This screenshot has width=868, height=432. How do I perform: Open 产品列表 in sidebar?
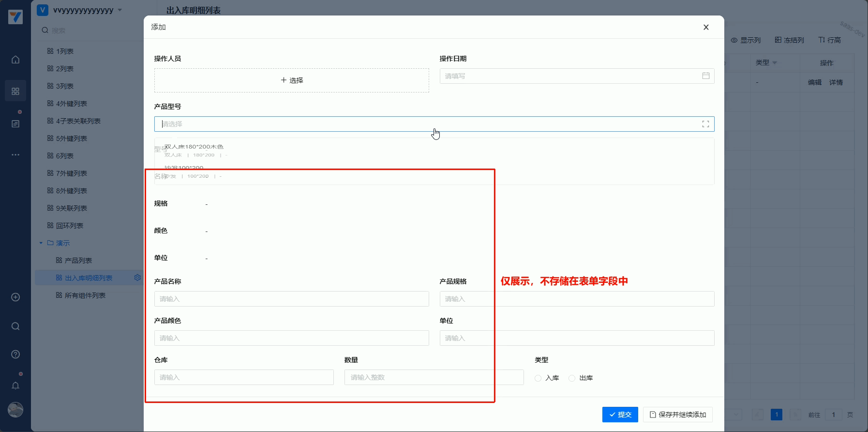coord(78,261)
